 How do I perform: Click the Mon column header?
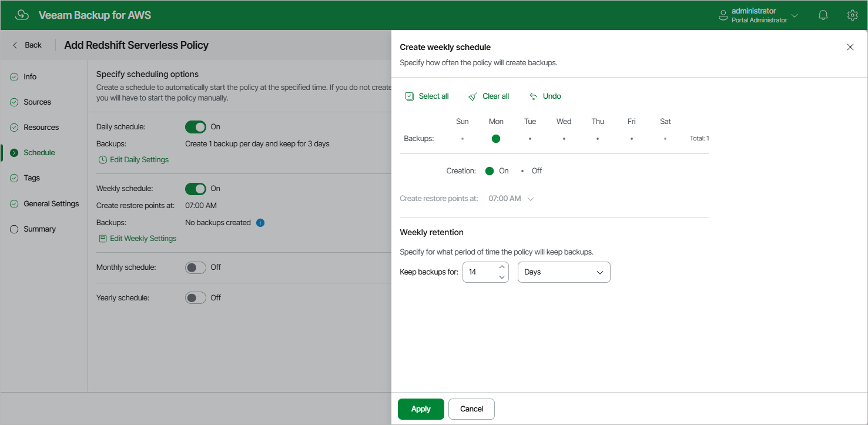tap(496, 122)
